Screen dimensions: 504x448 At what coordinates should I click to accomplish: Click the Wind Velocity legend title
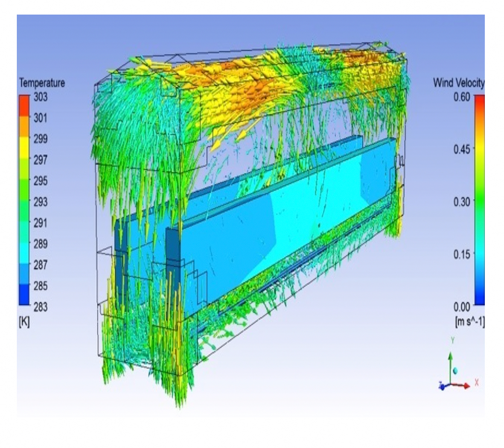coord(459,83)
